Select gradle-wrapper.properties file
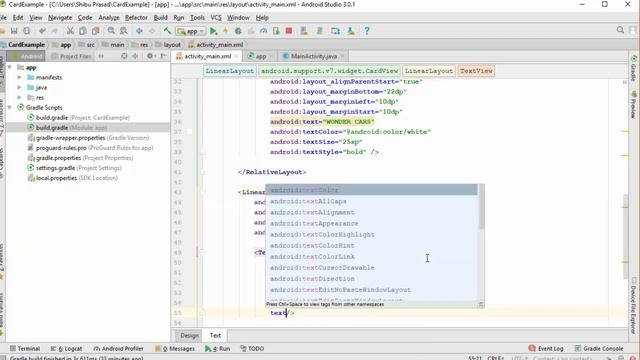 [88, 138]
